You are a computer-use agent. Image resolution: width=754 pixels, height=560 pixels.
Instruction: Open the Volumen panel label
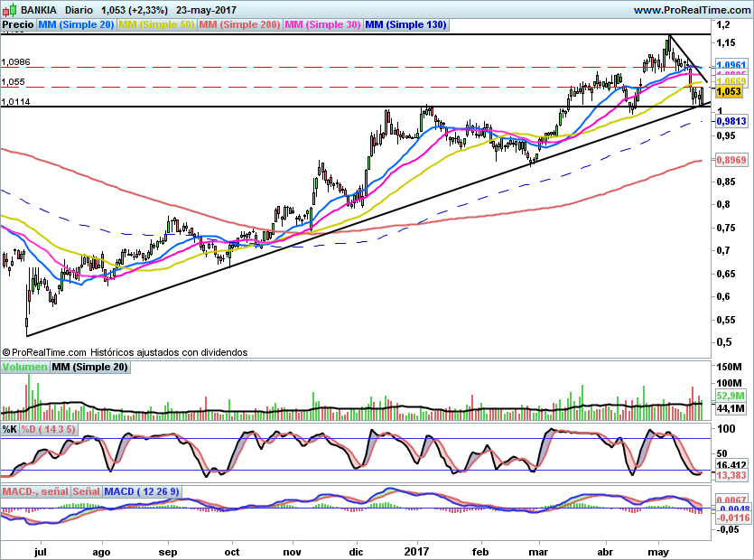click(x=24, y=367)
